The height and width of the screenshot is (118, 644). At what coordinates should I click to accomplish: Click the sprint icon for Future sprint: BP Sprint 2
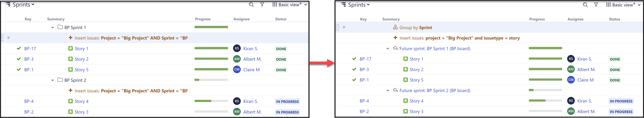click(395, 90)
